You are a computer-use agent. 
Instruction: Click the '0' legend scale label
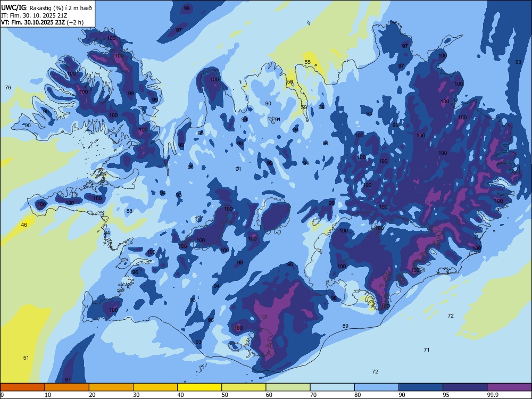(x=2, y=395)
